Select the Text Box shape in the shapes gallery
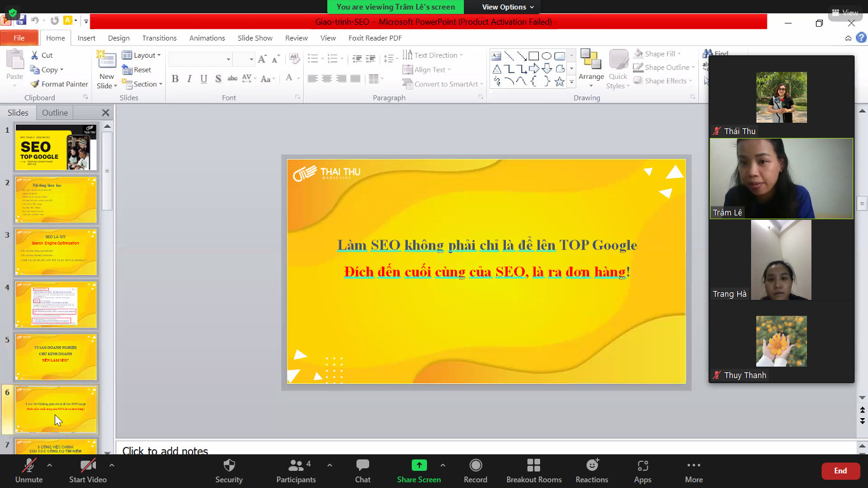Image resolution: width=868 pixels, height=488 pixels. tap(496, 56)
